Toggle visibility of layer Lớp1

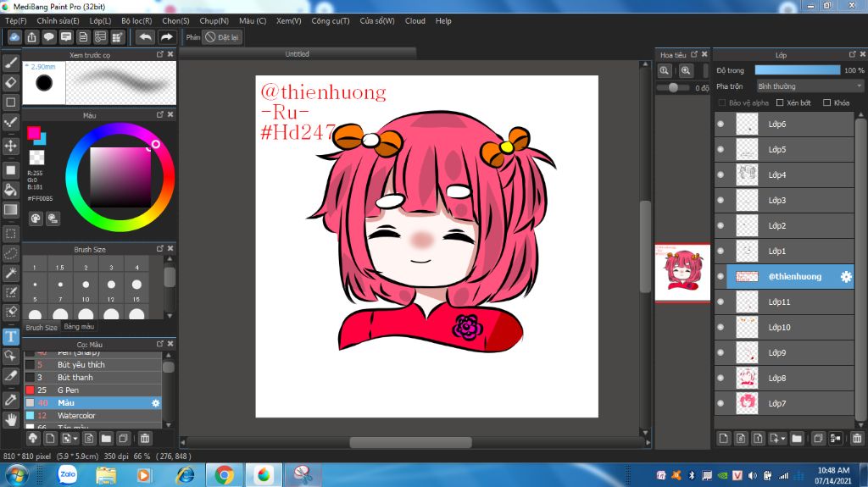(x=721, y=251)
